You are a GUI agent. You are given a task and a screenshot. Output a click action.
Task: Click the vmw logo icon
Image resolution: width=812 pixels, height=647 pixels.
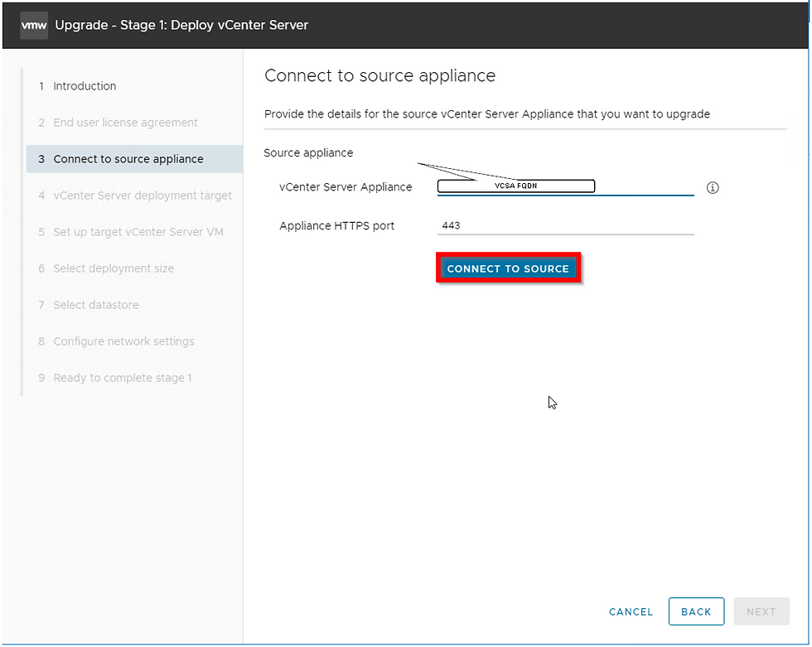coord(34,26)
